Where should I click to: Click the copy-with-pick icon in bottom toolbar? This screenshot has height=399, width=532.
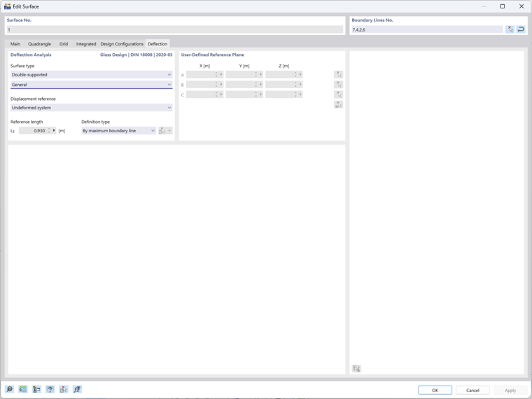[64, 389]
